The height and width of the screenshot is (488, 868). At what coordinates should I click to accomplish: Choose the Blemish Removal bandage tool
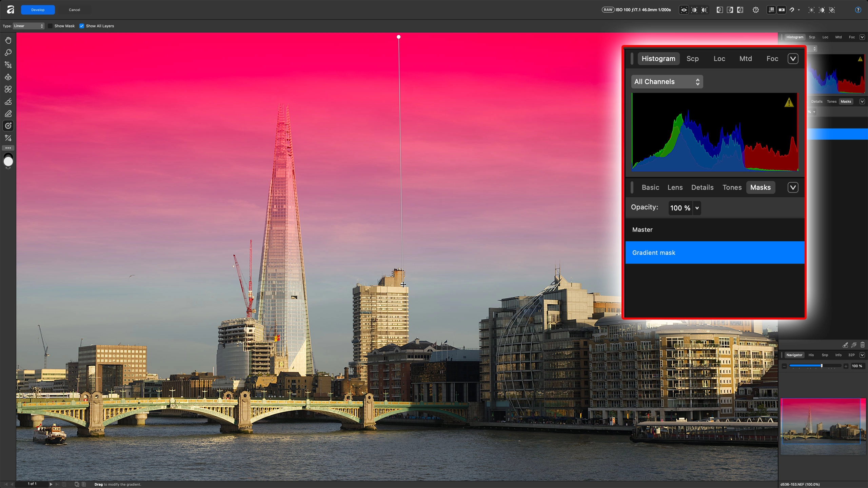point(8,89)
